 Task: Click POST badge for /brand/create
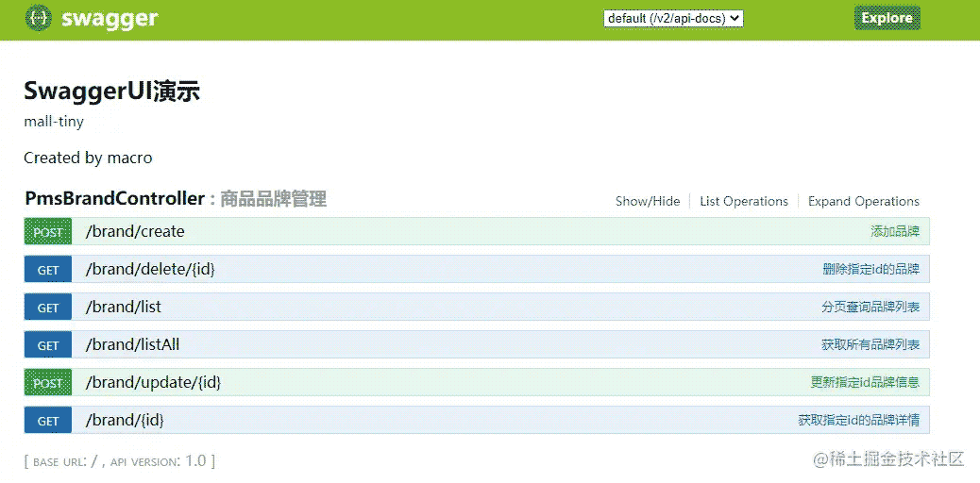point(48,232)
